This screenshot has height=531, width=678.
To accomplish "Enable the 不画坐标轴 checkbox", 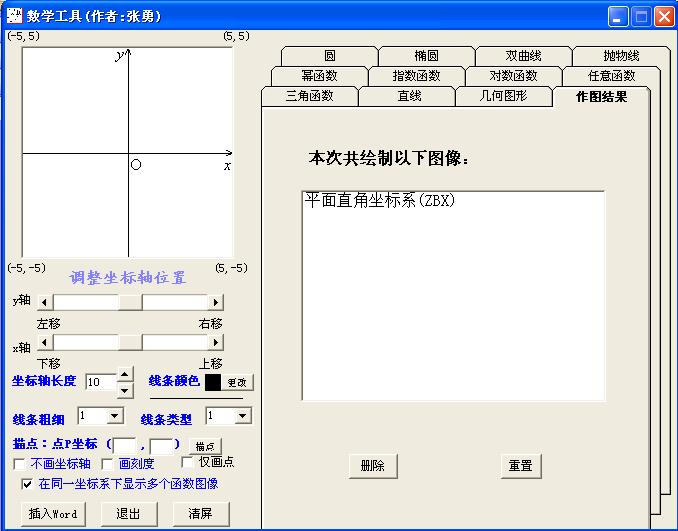I will (19, 464).
